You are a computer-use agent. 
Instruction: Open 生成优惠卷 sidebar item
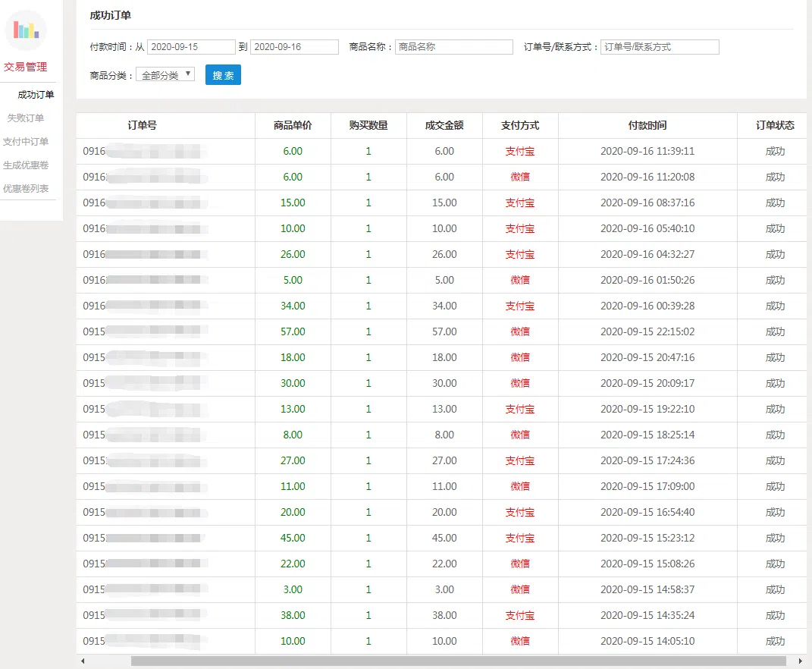[x=26, y=165]
